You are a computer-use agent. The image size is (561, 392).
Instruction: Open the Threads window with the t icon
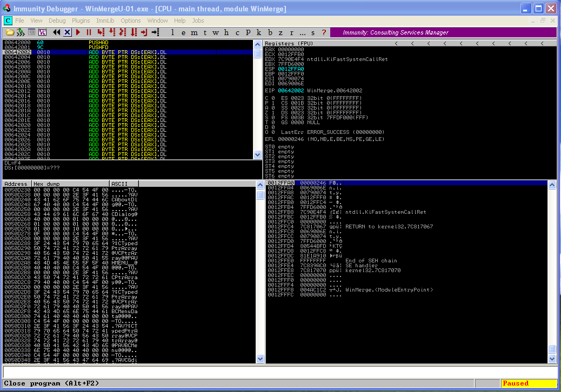(x=204, y=32)
